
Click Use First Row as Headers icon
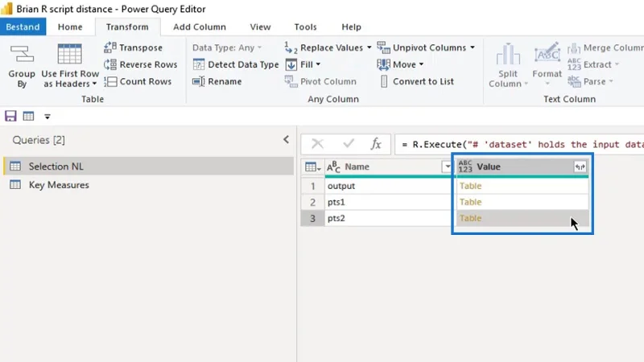click(x=69, y=54)
